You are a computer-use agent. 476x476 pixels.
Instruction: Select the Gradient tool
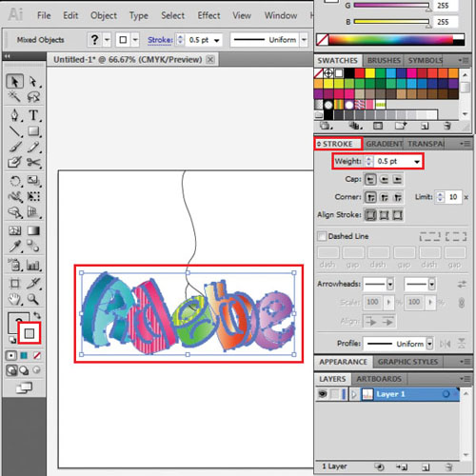click(x=33, y=230)
